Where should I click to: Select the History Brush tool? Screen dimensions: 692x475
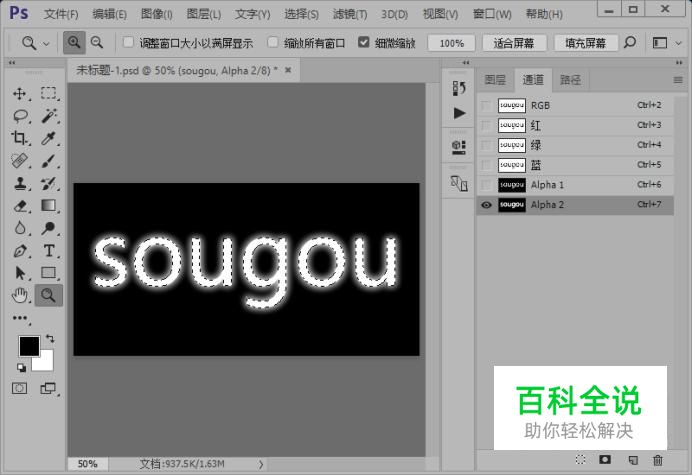tap(49, 183)
